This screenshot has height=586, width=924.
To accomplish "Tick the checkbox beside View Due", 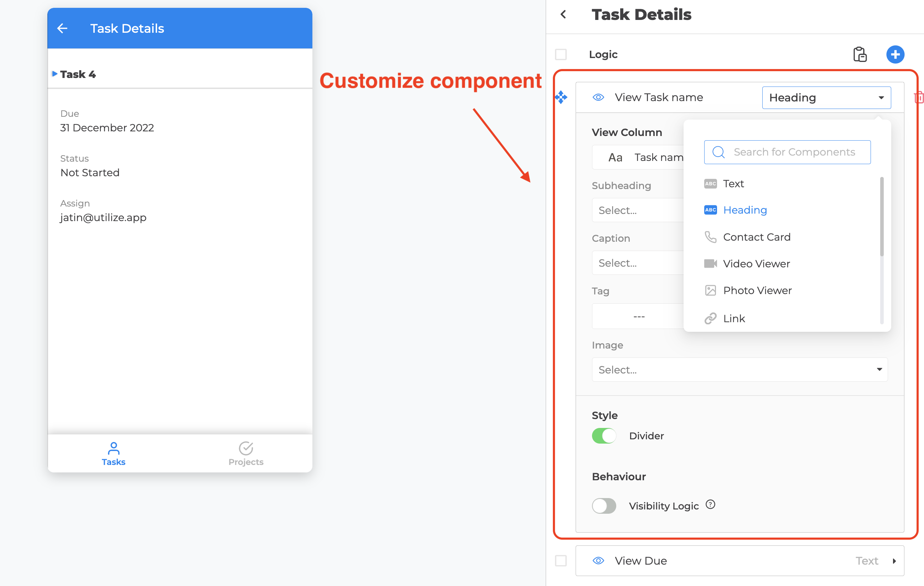I will 561,561.
